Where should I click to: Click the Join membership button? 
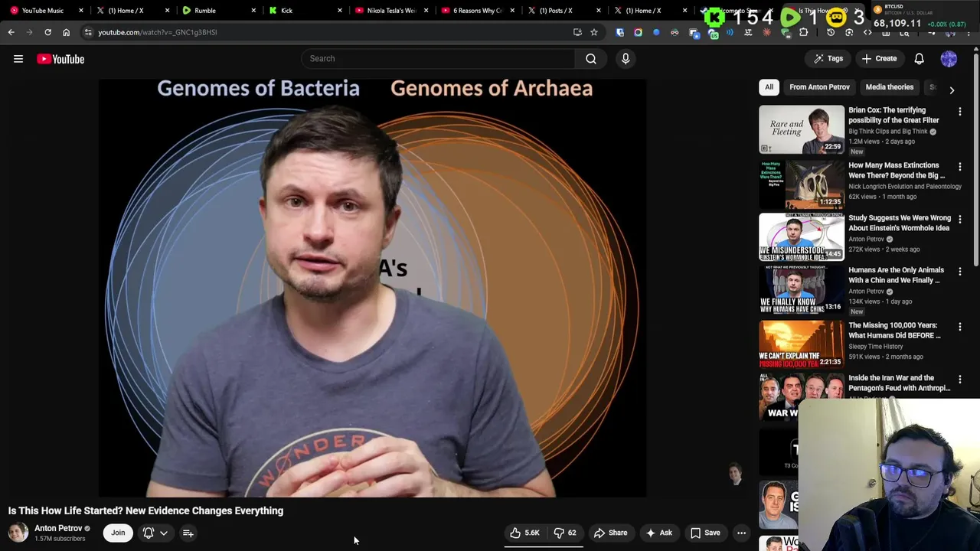(118, 533)
